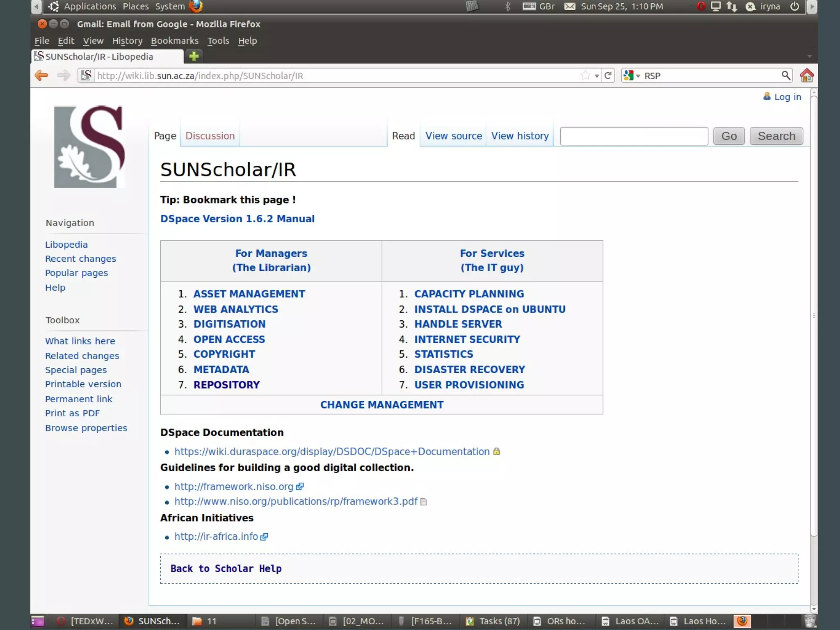Image resolution: width=840 pixels, height=630 pixels.
Task: Click the vertical page scrollbar
Action: pyautogui.click(x=814, y=316)
